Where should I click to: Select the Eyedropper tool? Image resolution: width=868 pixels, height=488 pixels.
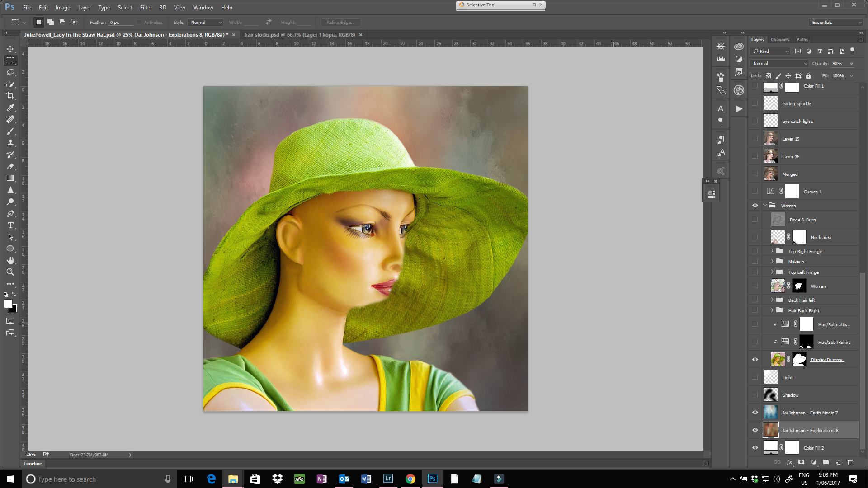point(10,108)
